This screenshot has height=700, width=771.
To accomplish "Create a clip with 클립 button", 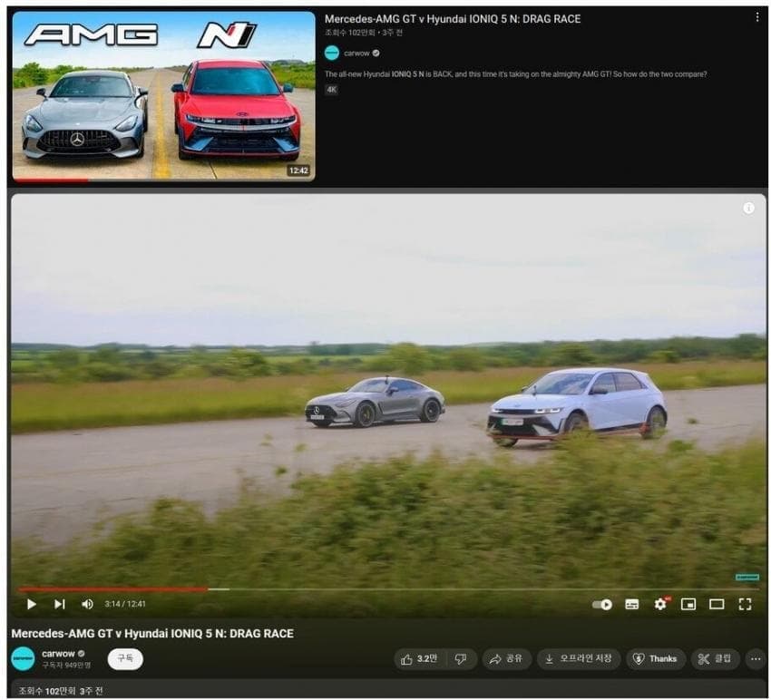I will [716, 659].
